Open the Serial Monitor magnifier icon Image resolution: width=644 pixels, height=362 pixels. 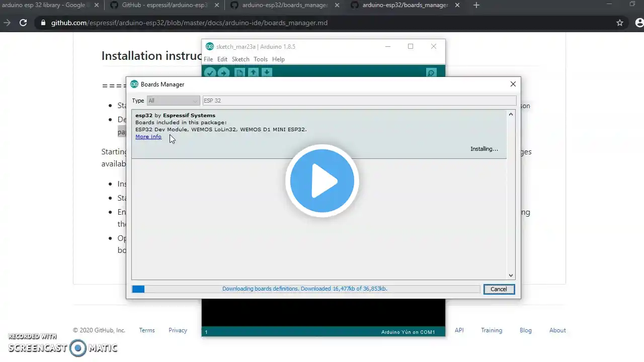(431, 72)
